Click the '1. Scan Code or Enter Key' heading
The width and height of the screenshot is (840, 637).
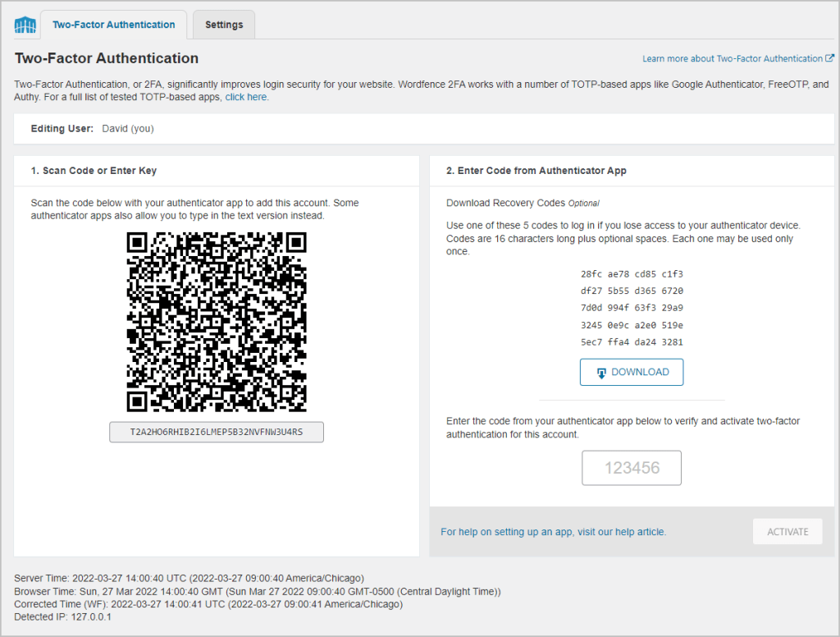(x=94, y=171)
